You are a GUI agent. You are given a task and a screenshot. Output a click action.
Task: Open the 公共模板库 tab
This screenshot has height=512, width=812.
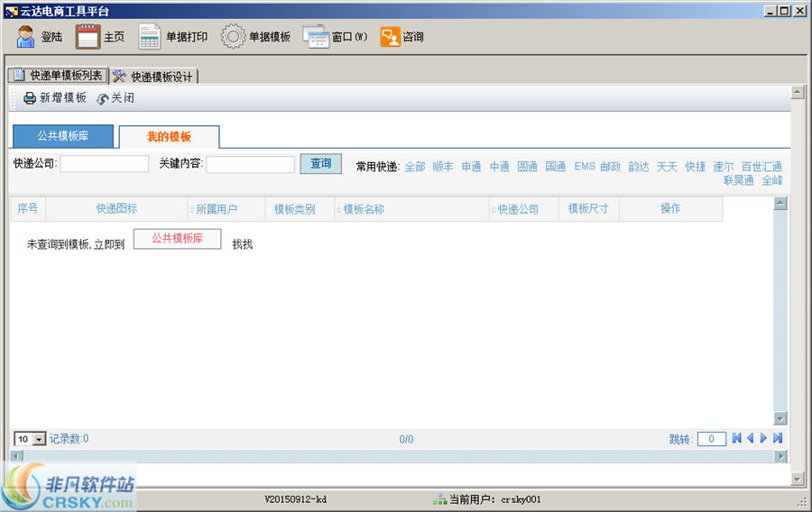pyautogui.click(x=62, y=136)
